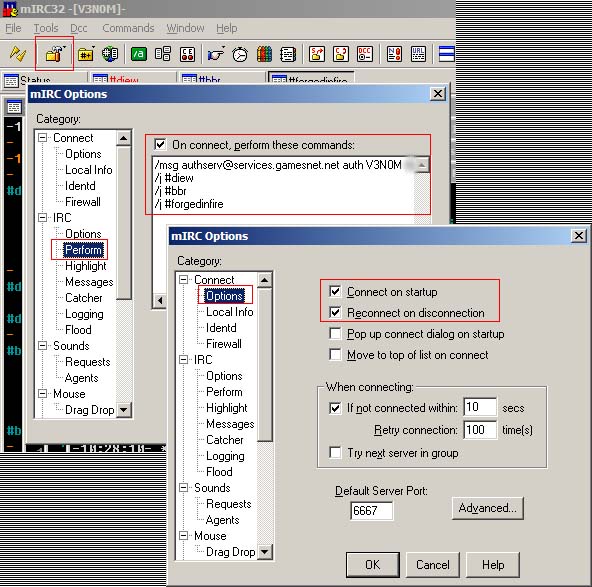Open the green /a Aliases icon

pyautogui.click(x=139, y=54)
